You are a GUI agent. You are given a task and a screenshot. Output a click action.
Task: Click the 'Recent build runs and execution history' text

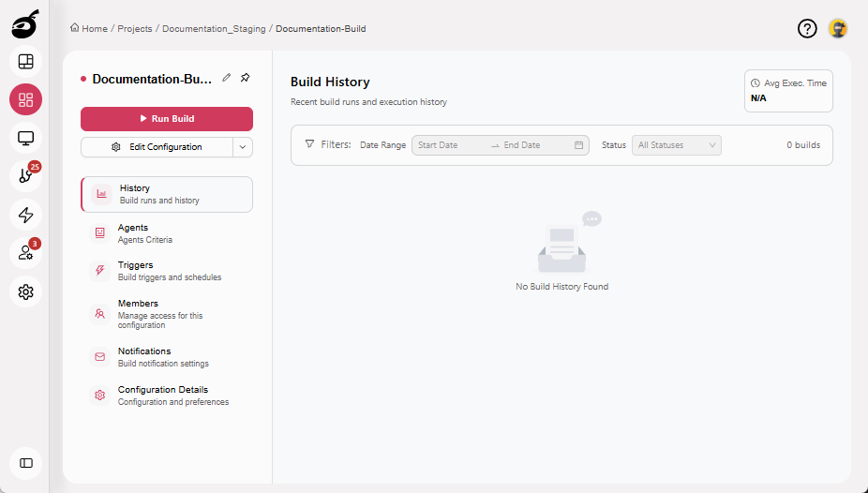tap(368, 102)
